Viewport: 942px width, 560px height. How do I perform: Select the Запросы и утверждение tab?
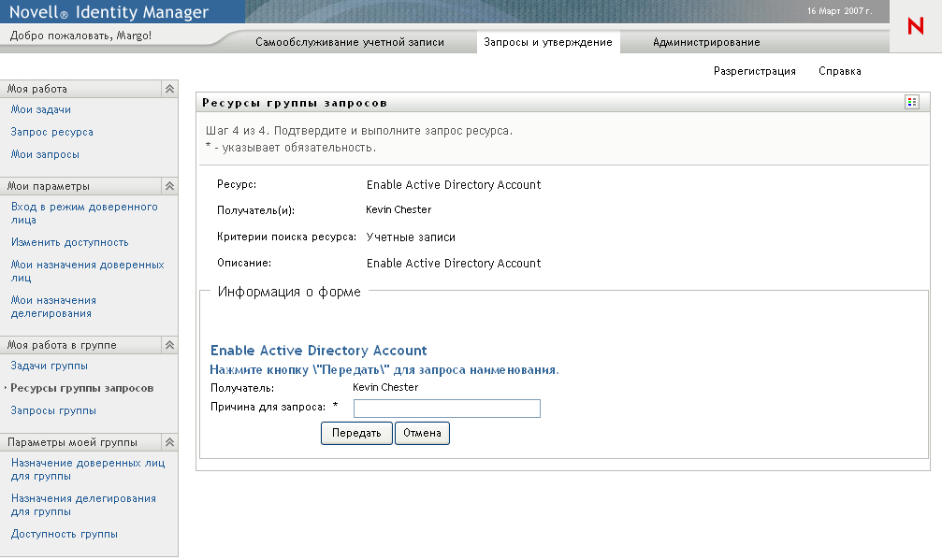coord(548,42)
